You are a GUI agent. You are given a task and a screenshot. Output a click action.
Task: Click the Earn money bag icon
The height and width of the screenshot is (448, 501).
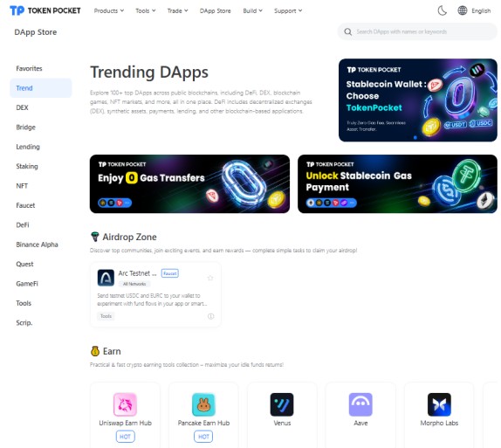[95, 351]
